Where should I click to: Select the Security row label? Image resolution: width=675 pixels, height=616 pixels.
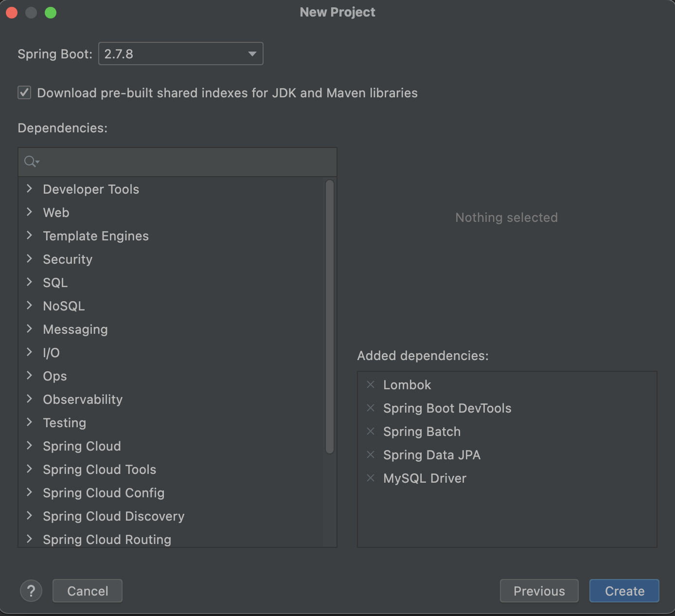point(68,259)
